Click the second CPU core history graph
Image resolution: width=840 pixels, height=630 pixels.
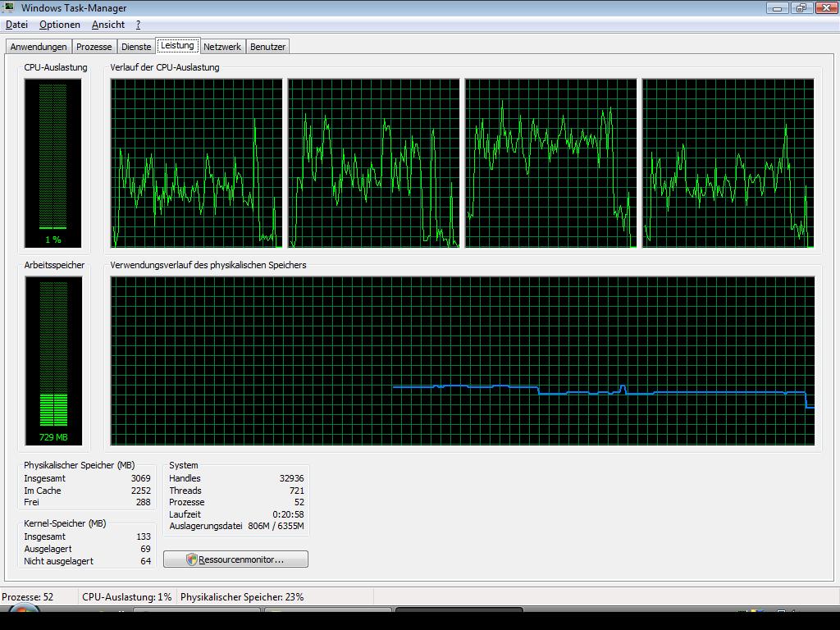pos(374,163)
